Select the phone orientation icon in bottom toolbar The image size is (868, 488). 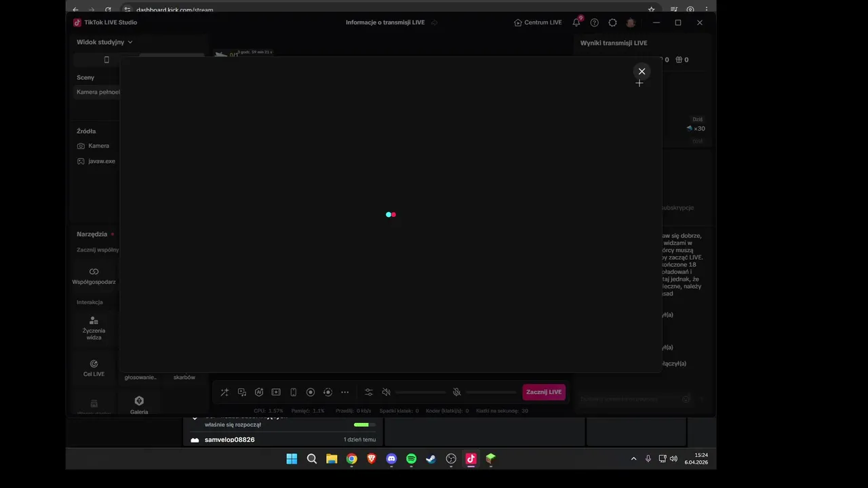(294, 392)
